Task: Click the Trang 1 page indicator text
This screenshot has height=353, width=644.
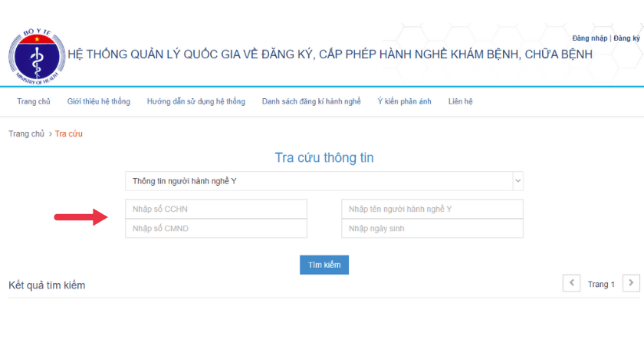Action: point(601,285)
